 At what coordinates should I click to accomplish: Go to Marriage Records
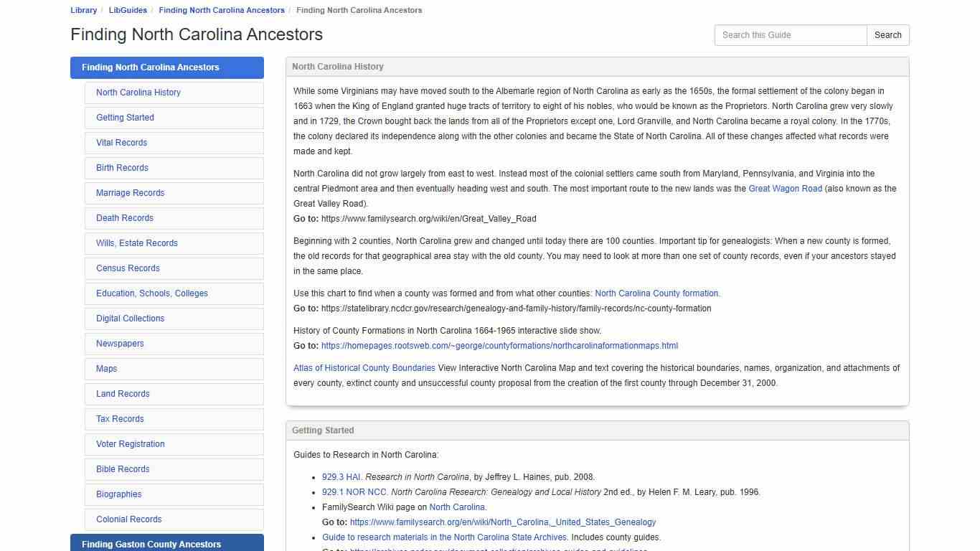tap(130, 192)
